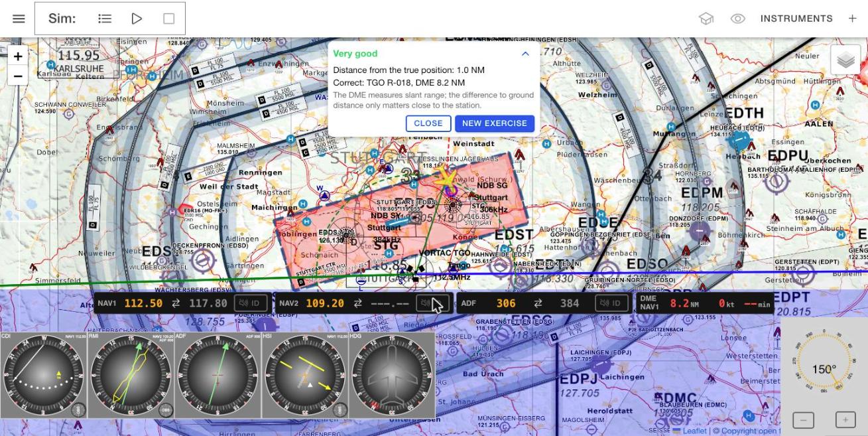
Task: Select ADF active frequency 306
Action: tap(506, 303)
